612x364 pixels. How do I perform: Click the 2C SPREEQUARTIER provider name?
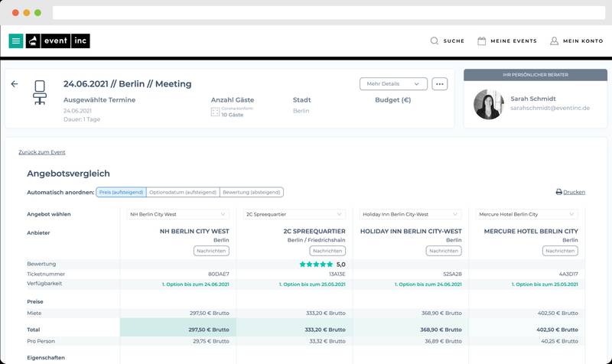tap(314, 232)
